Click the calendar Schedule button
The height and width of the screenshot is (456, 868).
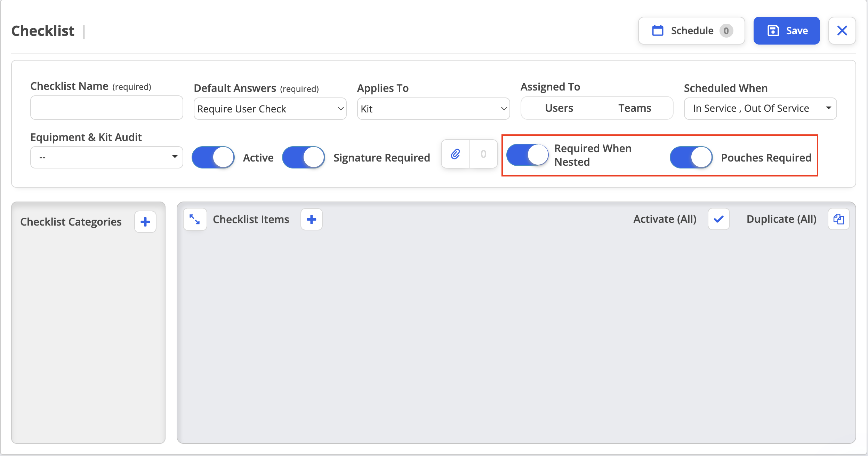[691, 31]
